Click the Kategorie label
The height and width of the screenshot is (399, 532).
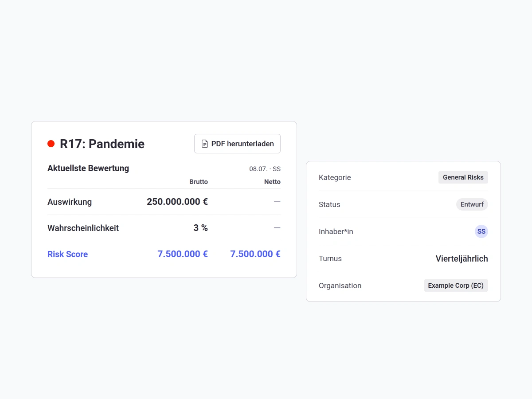point(335,177)
